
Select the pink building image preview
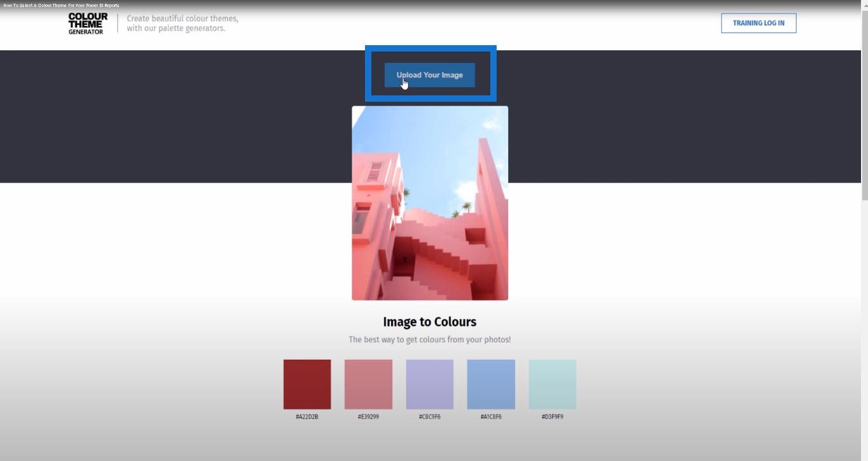click(430, 203)
